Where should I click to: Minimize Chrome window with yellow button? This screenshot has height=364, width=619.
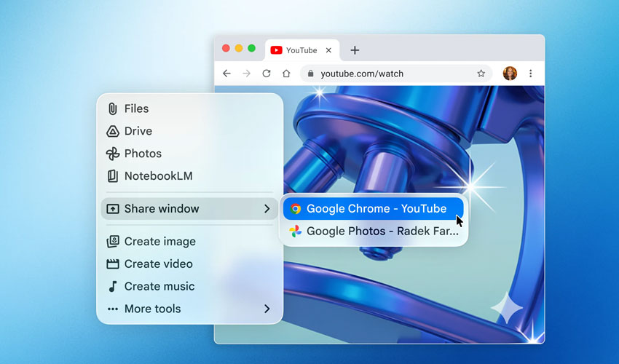point(239,48)
